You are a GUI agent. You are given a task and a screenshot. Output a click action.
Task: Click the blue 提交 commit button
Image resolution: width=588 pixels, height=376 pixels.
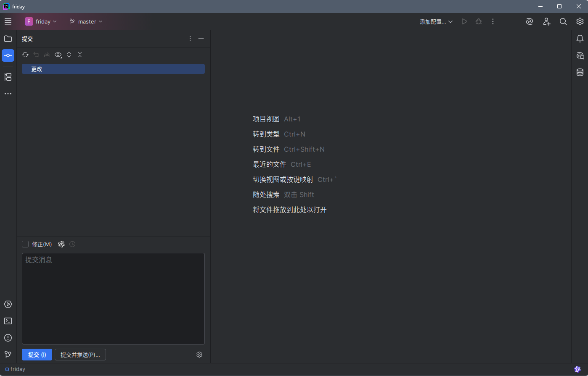click(x=37, y=355)
